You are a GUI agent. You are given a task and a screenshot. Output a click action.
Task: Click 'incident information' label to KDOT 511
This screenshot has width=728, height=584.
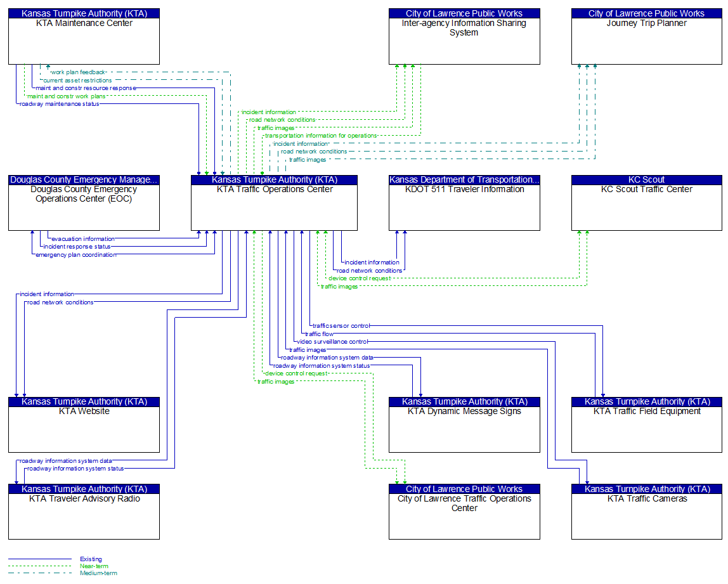(x=372, y=263)
